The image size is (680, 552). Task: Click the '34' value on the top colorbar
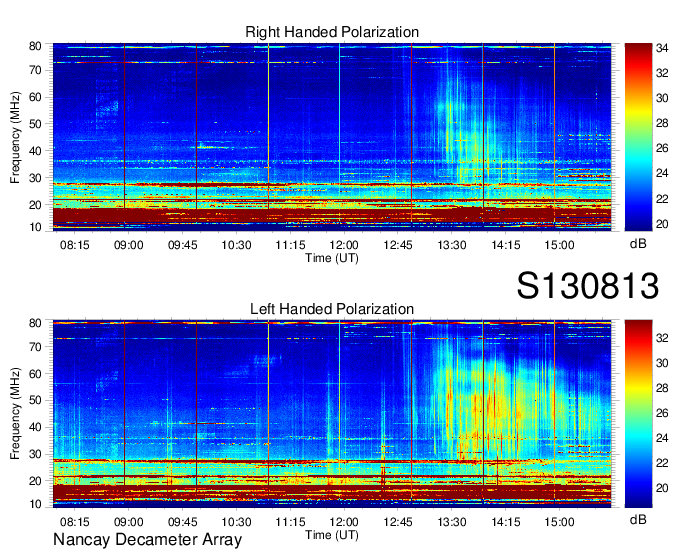pyautogui.click(x=662, y=48)
